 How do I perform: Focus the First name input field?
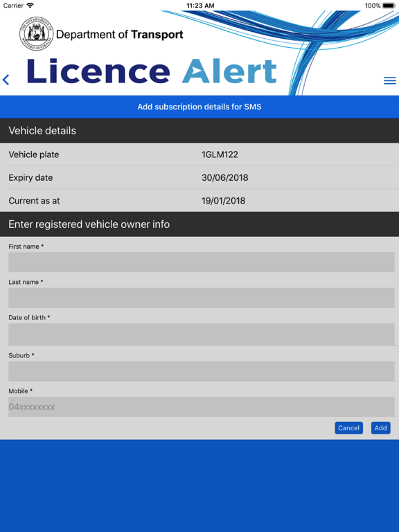point(202,262)
